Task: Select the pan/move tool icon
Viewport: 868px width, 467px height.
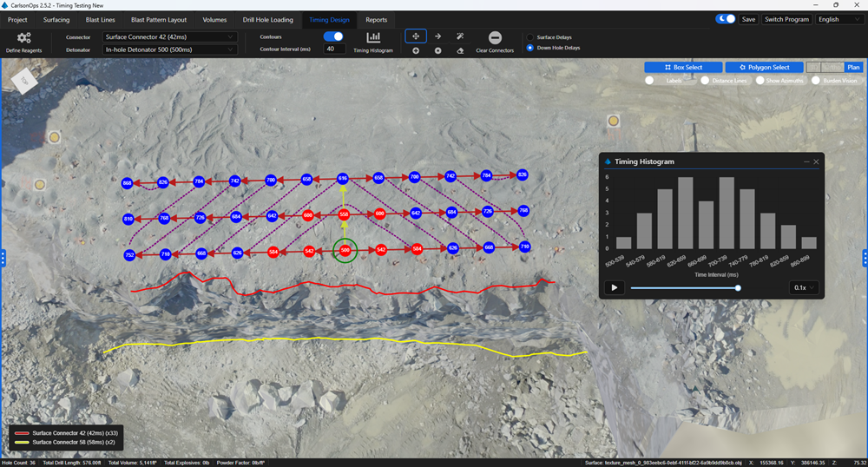Action: coord(416,36)
